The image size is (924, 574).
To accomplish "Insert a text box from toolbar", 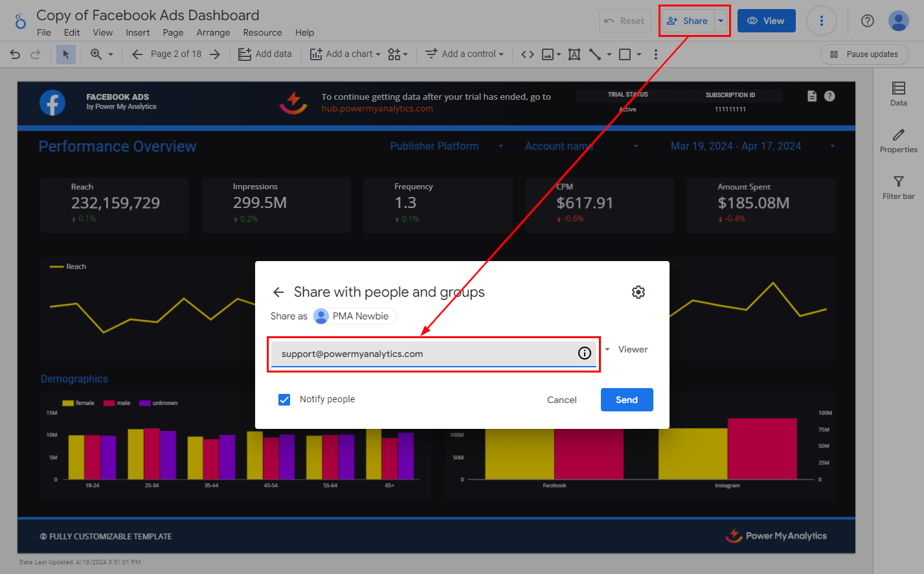I will (x=574, y=54).
